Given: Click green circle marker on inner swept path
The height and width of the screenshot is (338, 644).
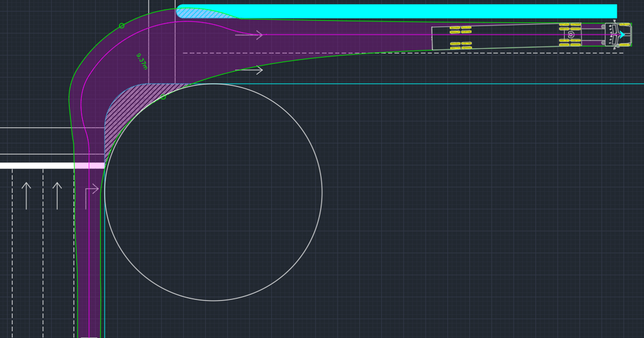Looking at the screenshot, I should pos(163,97).
